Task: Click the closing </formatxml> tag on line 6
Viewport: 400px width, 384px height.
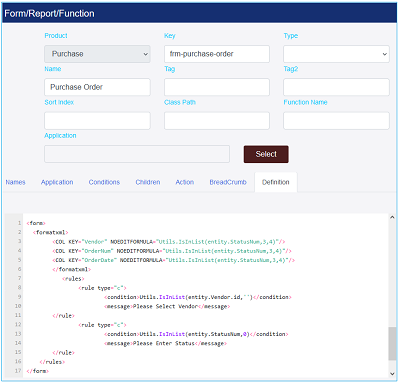Action: (x=72, y=269)
